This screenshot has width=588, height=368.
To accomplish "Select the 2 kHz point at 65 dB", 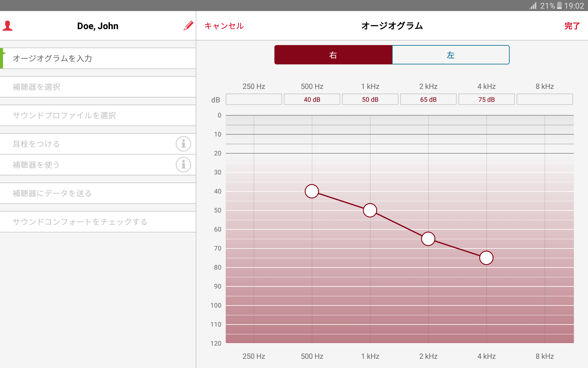I will (x=428, y=239).
